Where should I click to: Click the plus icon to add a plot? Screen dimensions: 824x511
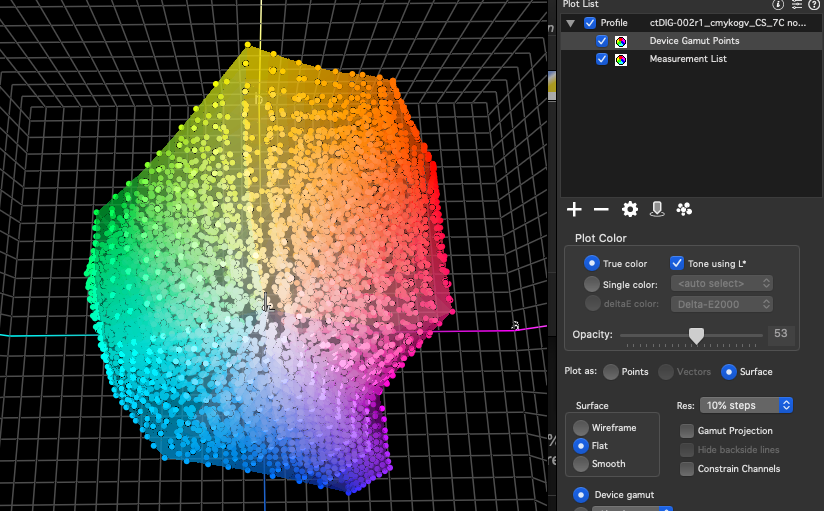[x=574, y=209]
